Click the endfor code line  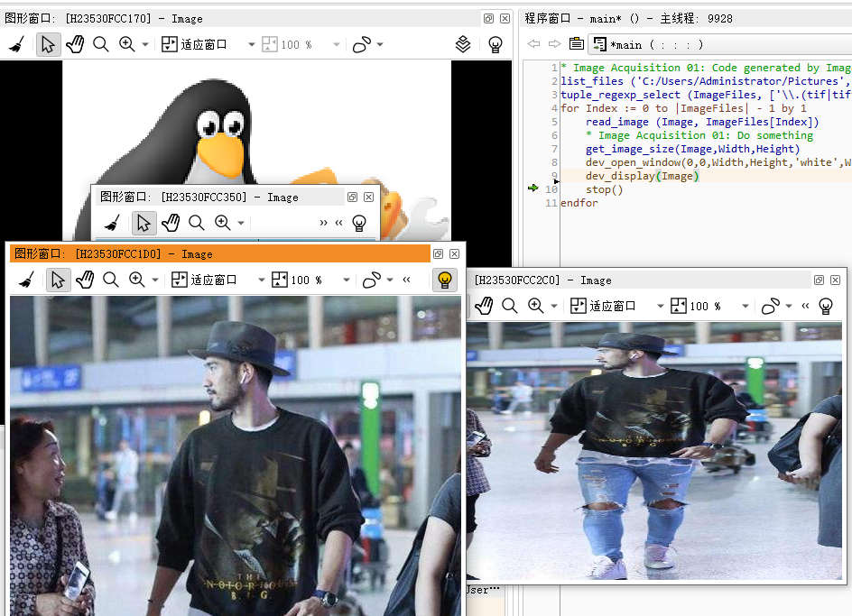tap(579, 203)
